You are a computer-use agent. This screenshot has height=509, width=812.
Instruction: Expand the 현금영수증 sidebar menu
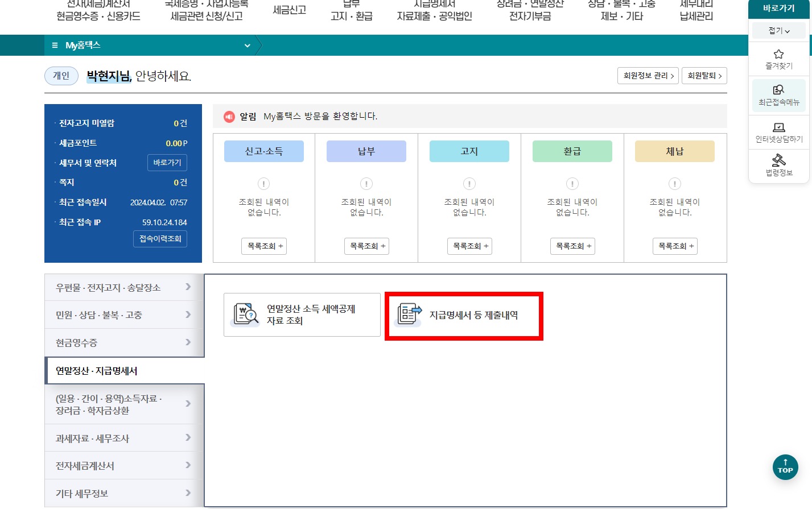(x=123, y=342)
